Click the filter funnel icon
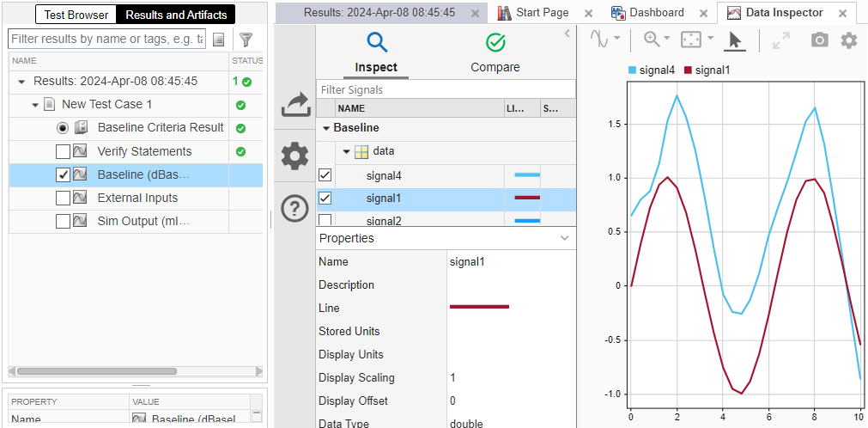This screenshot has width=868, height=428. click(x=246, y=40)
